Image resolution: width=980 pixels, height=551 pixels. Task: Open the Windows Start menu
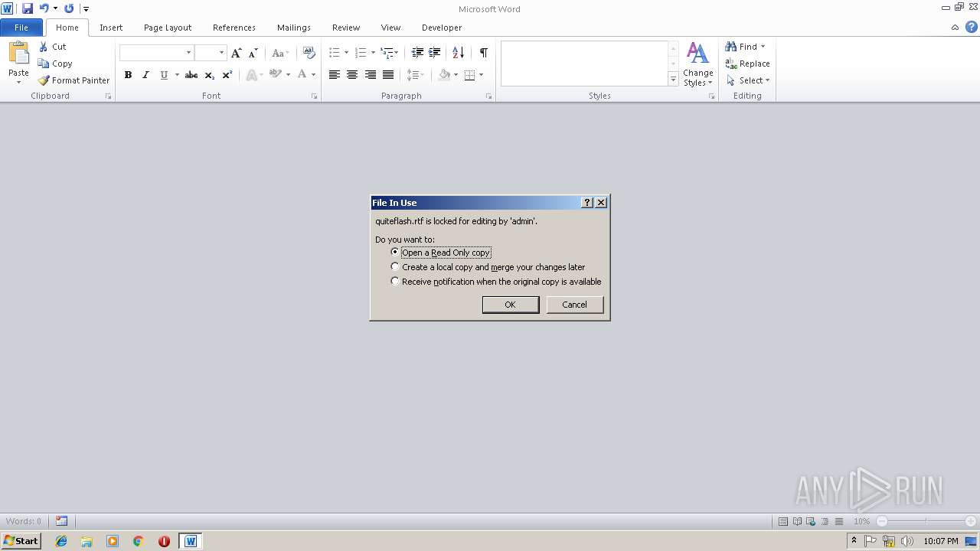(x=21, y=541)
